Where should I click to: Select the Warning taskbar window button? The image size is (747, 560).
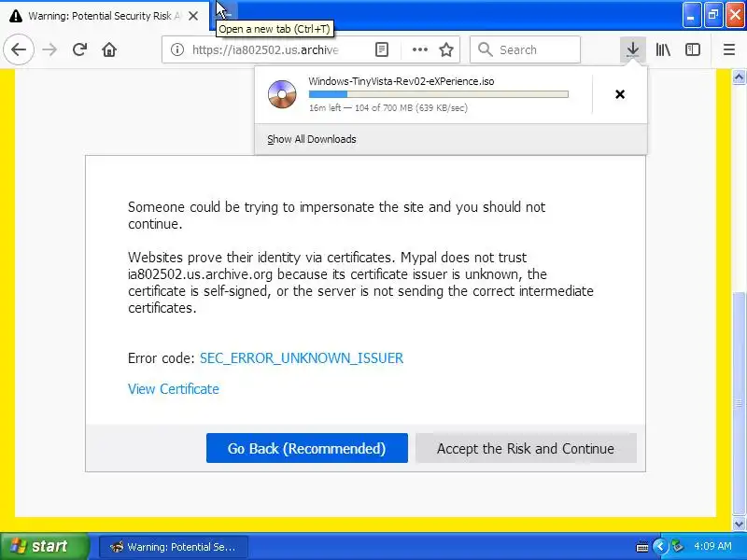(174, 547)
